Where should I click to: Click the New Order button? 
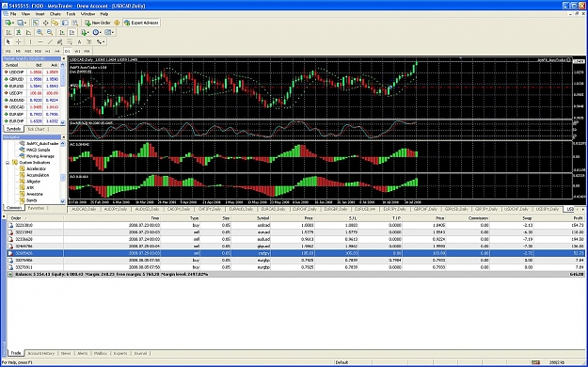pos(98,23)
